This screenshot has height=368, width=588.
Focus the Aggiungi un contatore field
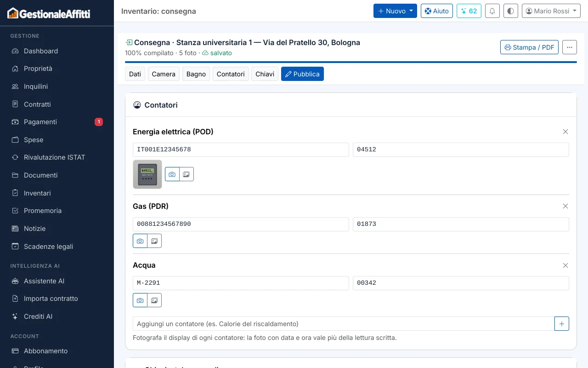pos(344,324)
